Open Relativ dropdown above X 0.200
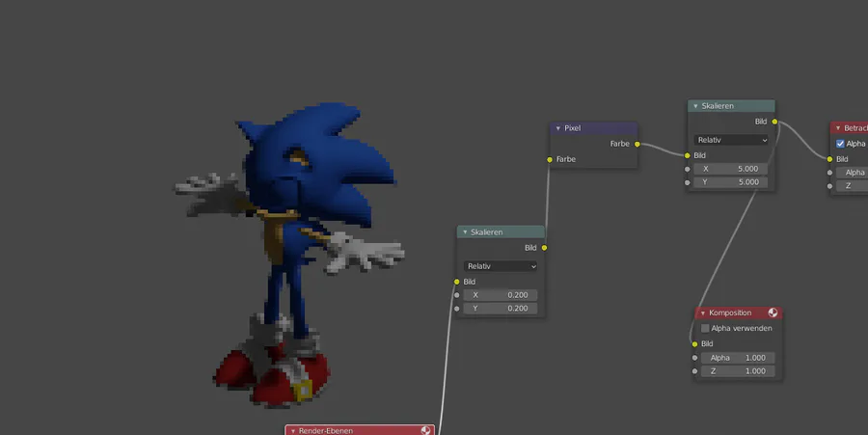Viewport: 868px width, 435px height. (501, 266)
